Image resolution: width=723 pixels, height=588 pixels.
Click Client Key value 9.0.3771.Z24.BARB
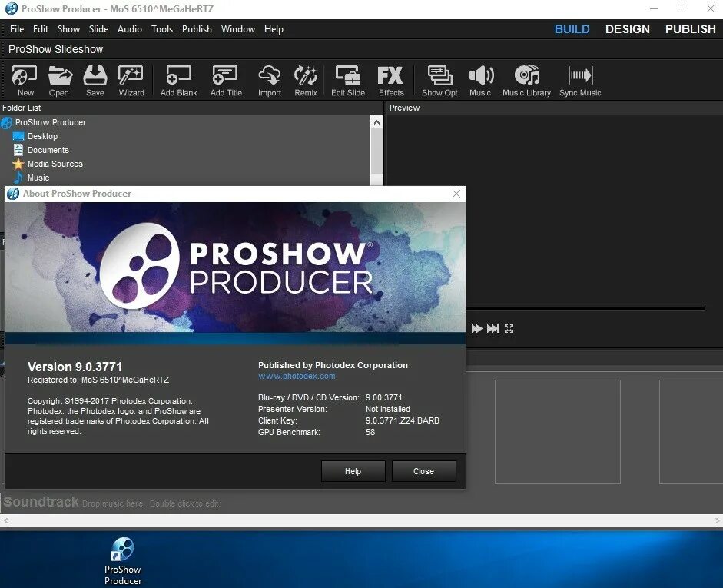coord(402,420)
